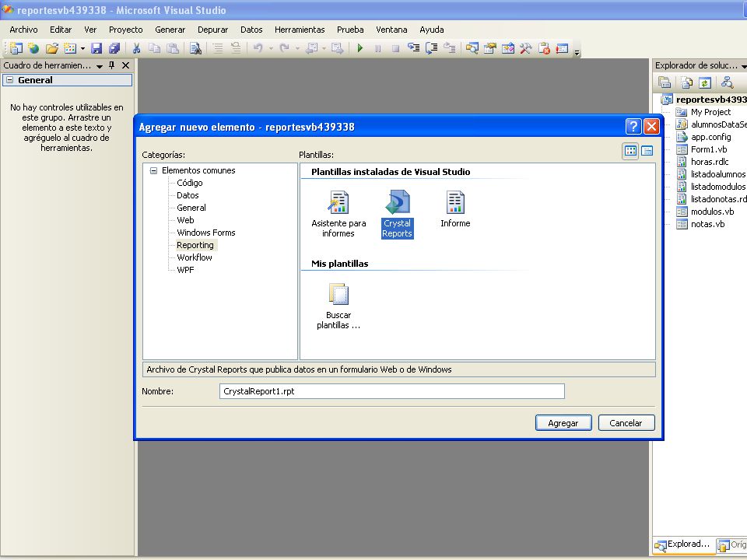Select the Workflow category
The height and width of the screenshot is (560, 747).
point(195,257)
